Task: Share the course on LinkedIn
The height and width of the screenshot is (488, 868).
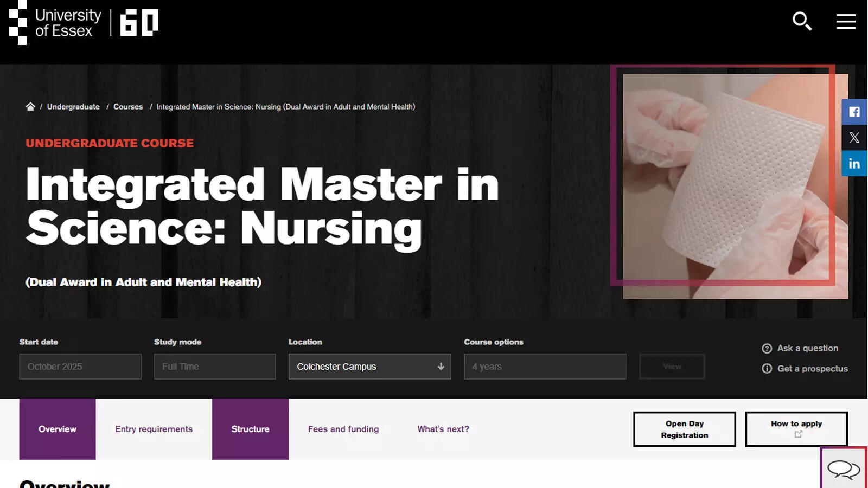Action: coord(854,163)
